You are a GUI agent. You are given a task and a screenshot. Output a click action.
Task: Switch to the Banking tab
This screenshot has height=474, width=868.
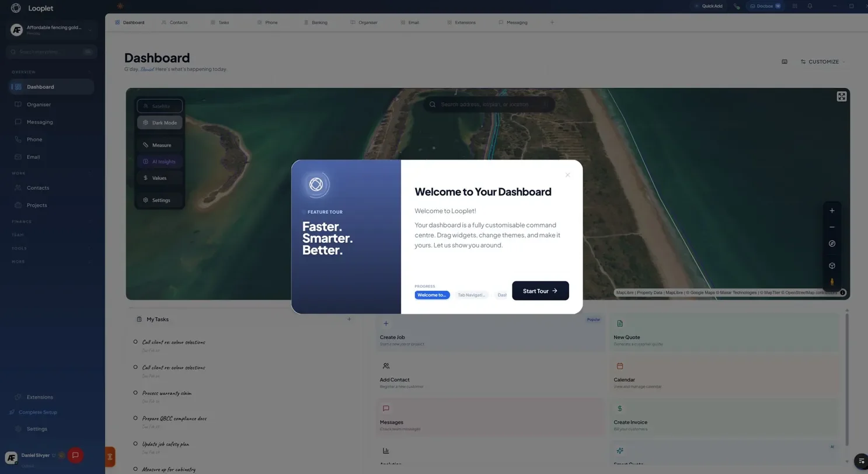pyautogui.click(x=316, y=22)
